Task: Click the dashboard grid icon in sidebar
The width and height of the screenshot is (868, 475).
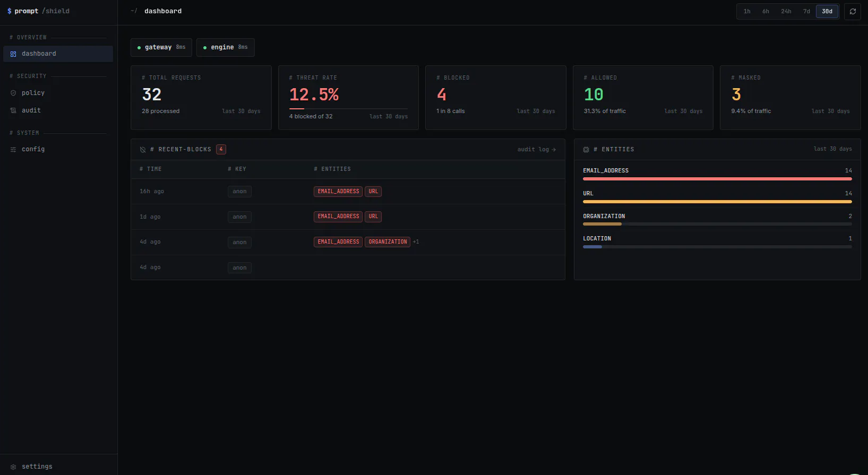Action: (13, 54)
